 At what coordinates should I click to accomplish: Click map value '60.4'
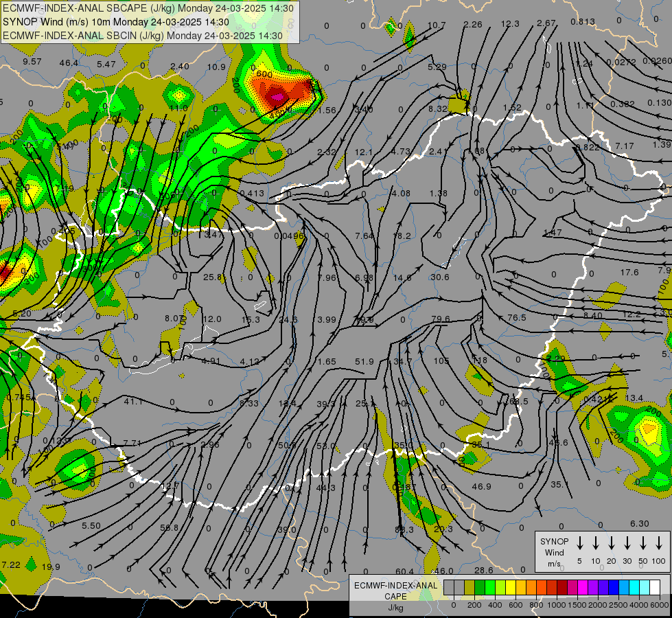point(404,571)
